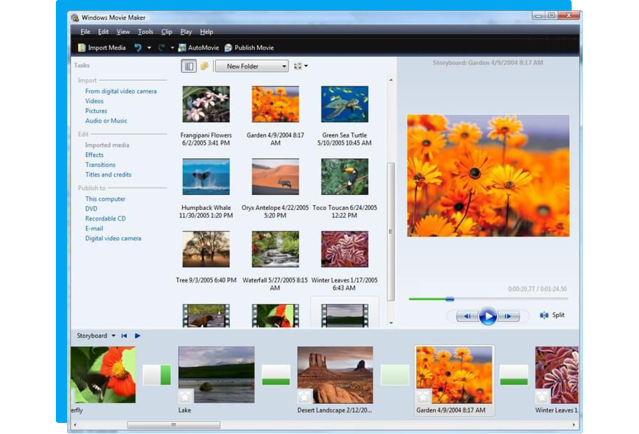Select the Winter Leaves media thumbnail
Viewport: 639px width, 434px height.
(x=345, y=249)
